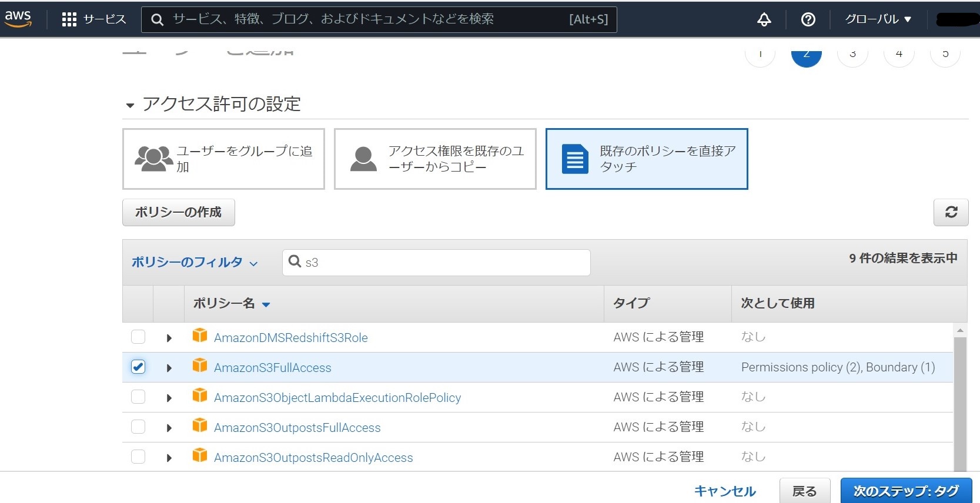Expand AmazonS3OutpostsReadOnlyAccess row details
Image resolution: width=980 pixels, height=503 pixels.
[169, 458]
